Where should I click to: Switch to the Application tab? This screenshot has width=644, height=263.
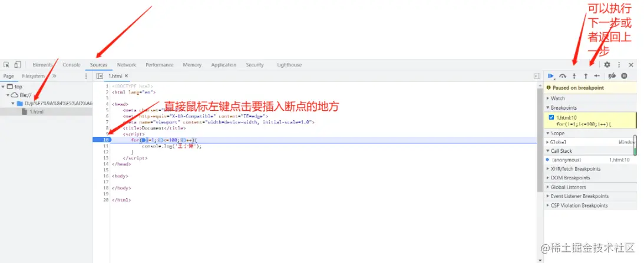tap(223, 65)
